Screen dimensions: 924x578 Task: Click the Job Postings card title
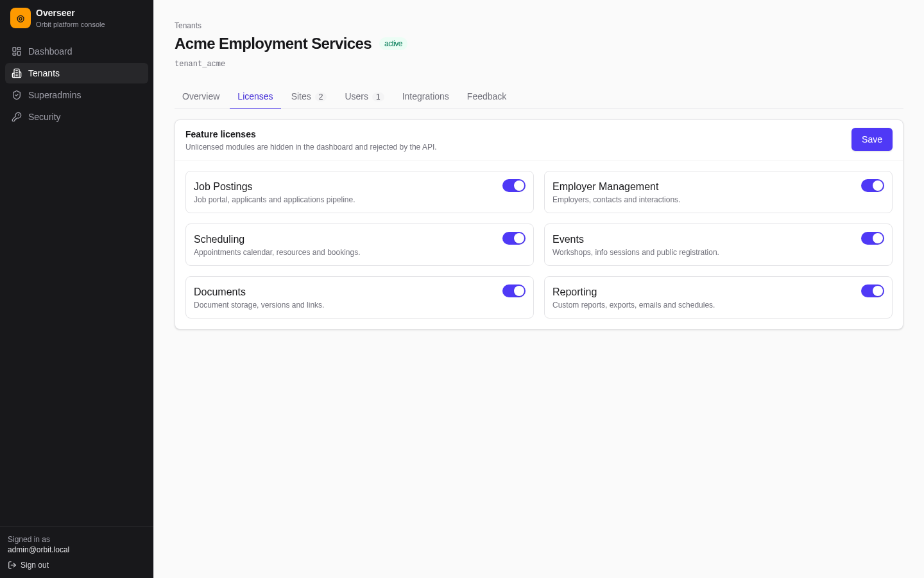(x=223, y=186)
